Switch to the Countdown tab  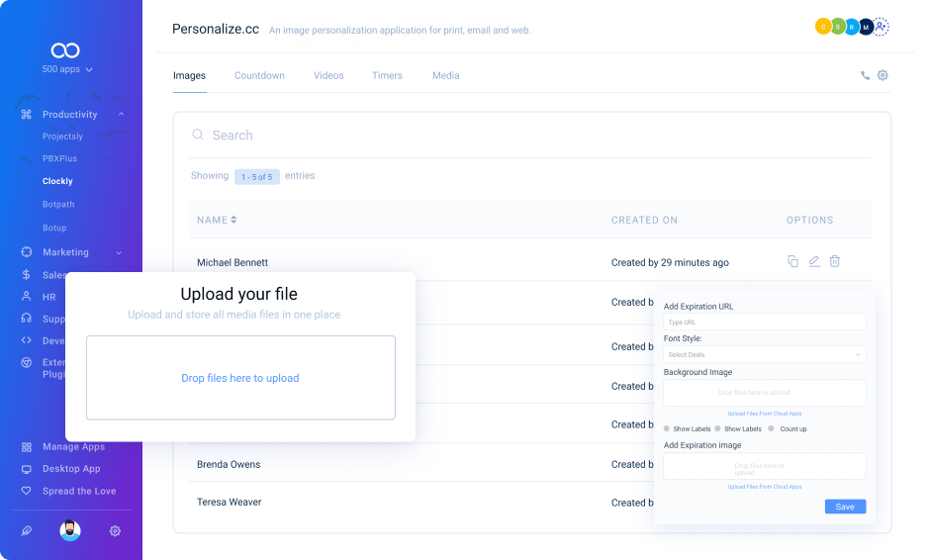[x=259, y=75]
